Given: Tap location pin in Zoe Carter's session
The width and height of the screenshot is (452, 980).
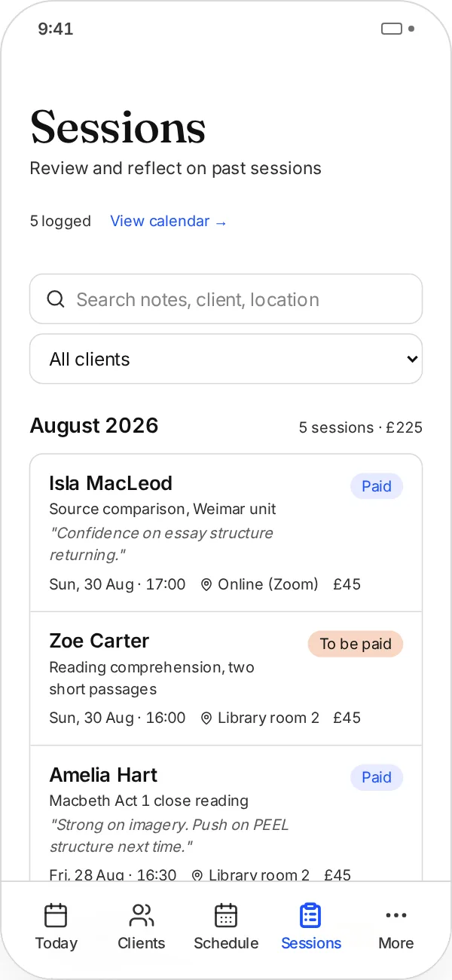Looking at the screenshot, I should pos(206,718).
